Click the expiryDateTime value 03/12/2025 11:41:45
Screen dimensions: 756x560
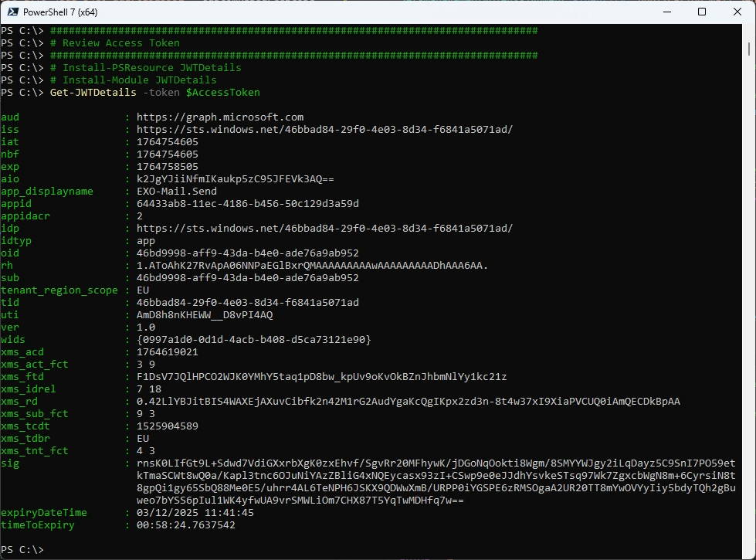click(x=195, y=512)
